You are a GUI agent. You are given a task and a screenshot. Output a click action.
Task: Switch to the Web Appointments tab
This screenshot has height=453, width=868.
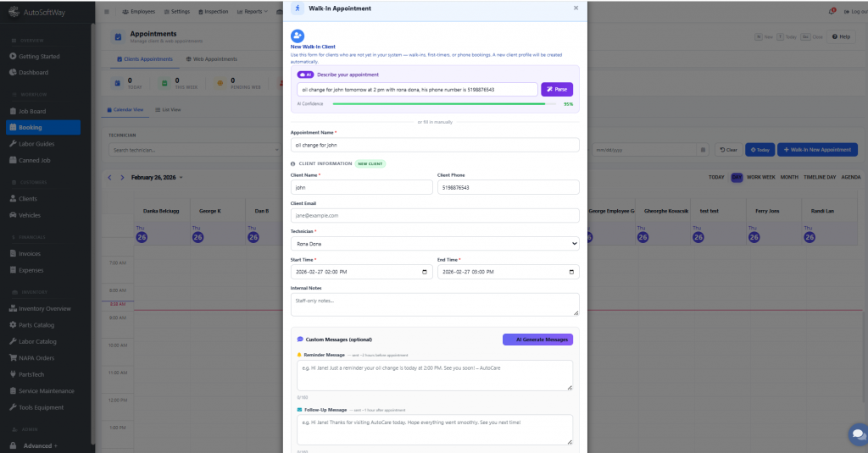pyautogui.click(x=212, y=59)
